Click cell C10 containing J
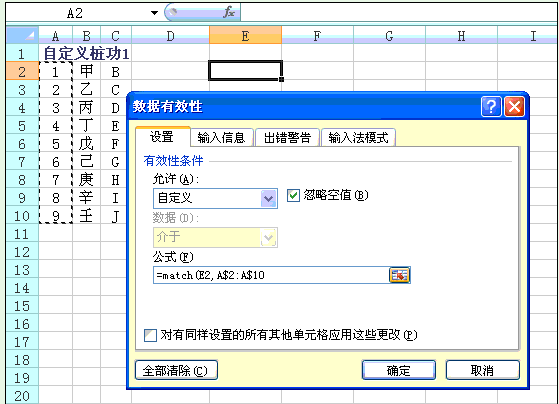The height and width of the screenshot is (404, 559). (x=114, y=216)
